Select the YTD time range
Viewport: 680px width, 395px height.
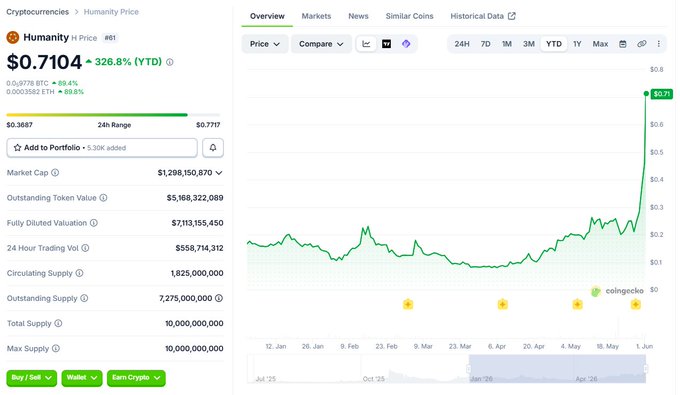coord(554,44)
